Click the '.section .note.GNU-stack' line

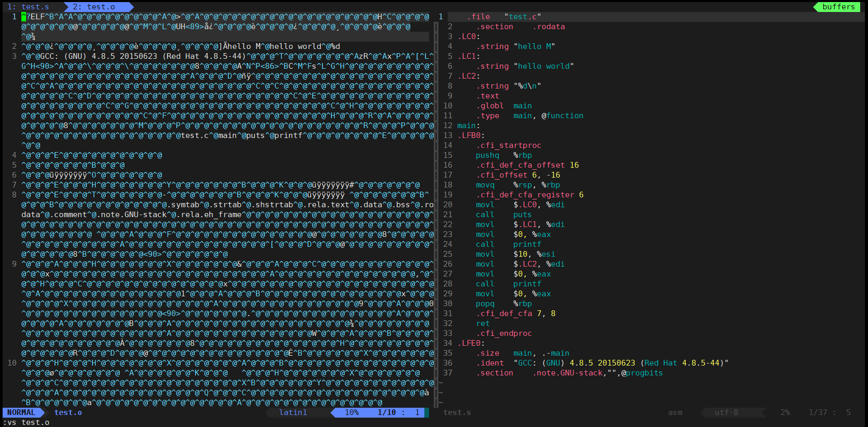570,373
